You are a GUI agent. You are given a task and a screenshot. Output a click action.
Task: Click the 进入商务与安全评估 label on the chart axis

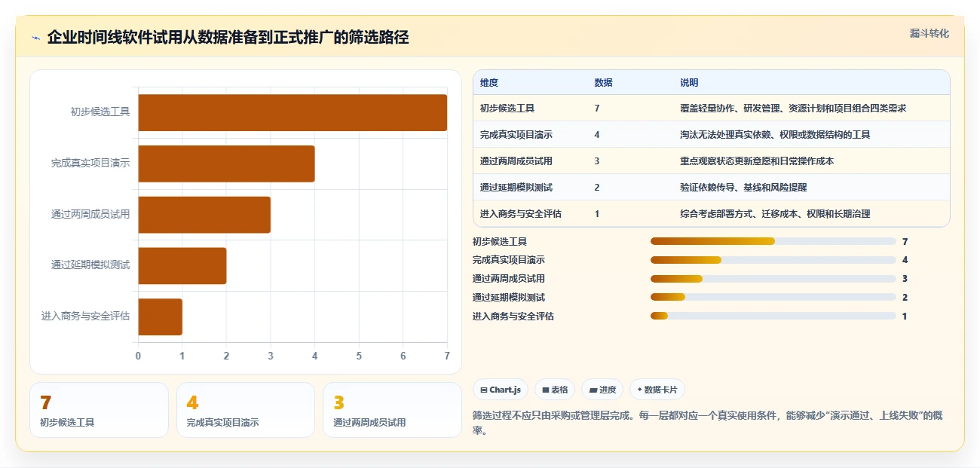[x=86, y=317]
